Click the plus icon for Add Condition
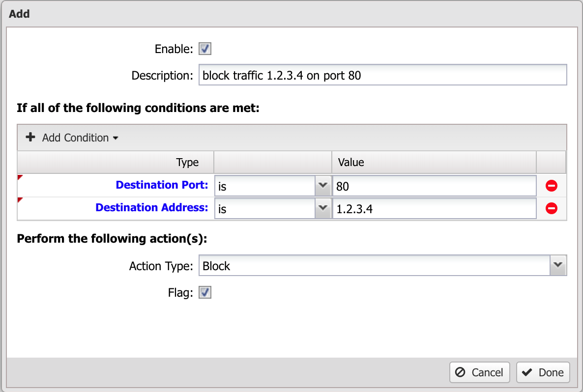This screenshot has width=583, height=392. coord(30,137)
